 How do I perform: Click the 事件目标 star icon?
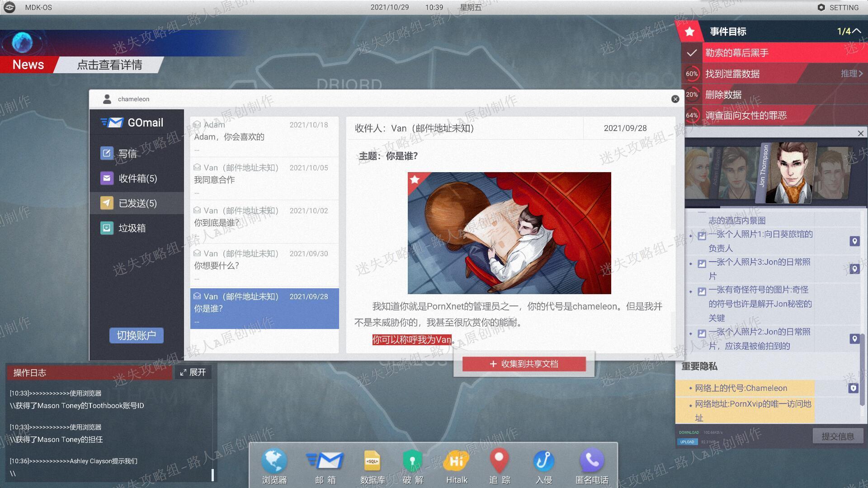tap(689, 32)
